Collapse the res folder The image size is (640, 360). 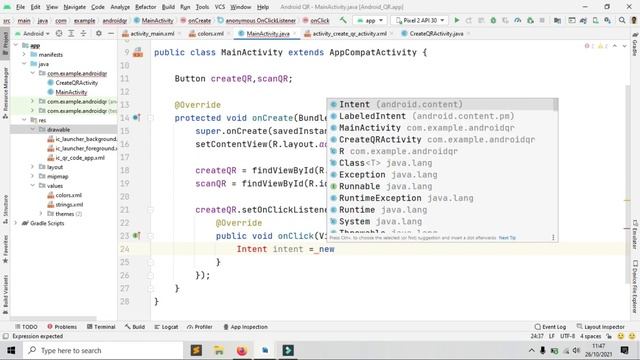click(x=24, y=120)
